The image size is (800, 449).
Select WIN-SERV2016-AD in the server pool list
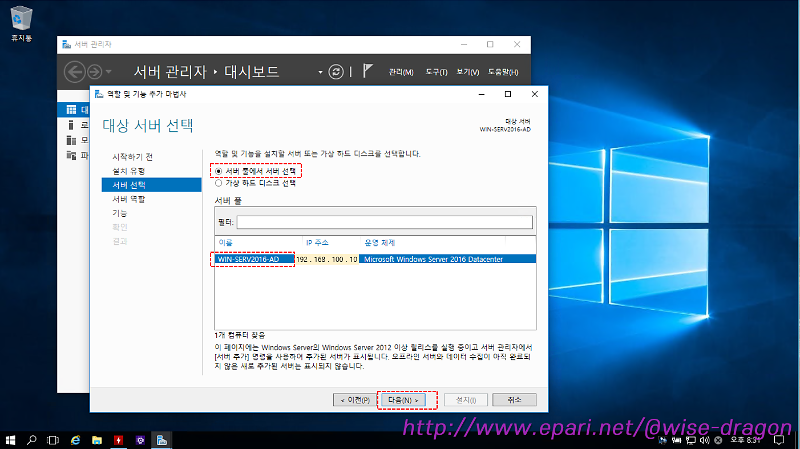pos(248,259)
